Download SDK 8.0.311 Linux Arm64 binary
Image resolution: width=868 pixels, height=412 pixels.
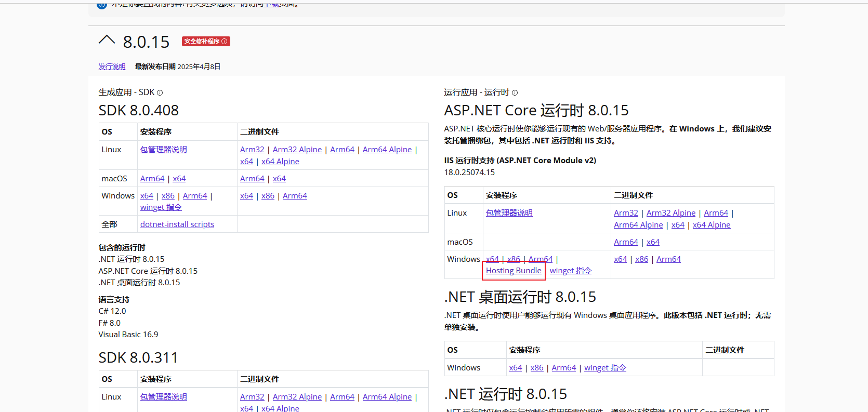(342, 397)
